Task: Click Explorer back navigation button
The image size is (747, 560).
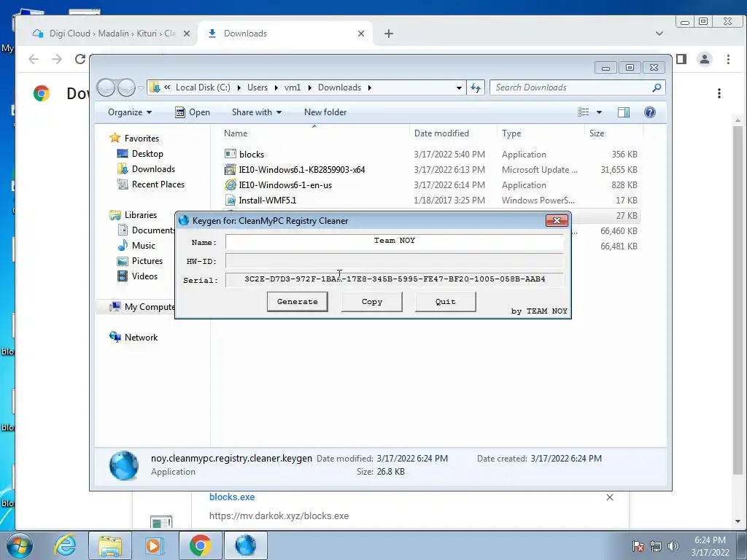Action: 106,87
